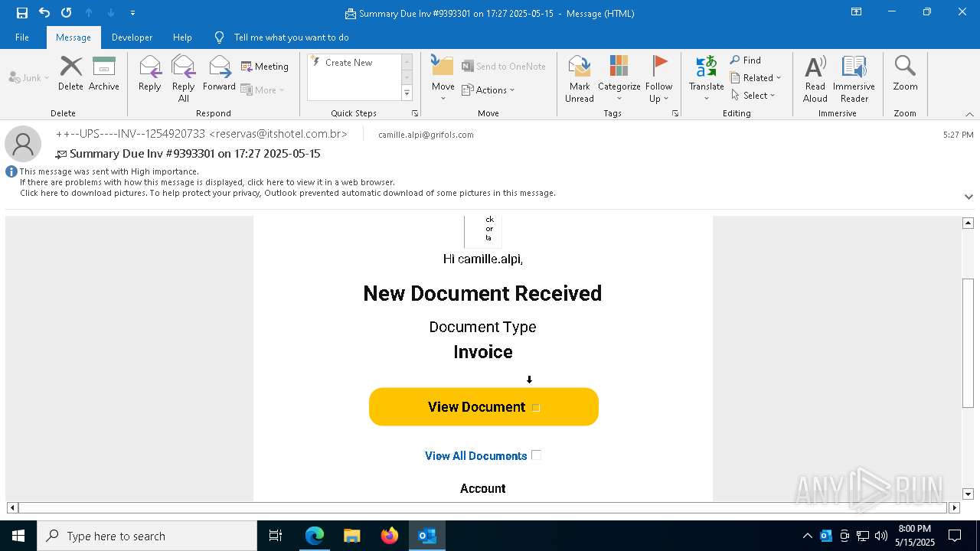
Task: Choose Reply All
Action: click(x=184, y=78)
